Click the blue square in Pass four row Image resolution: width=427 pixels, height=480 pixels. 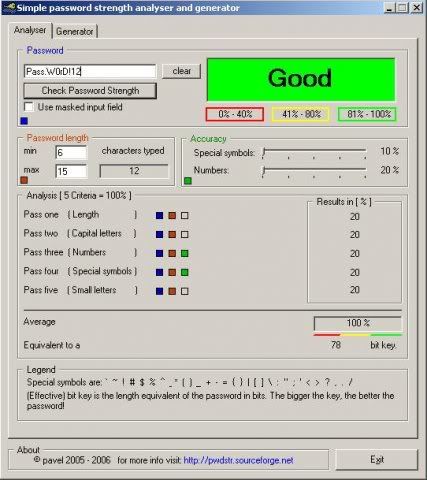click(160, 272)
